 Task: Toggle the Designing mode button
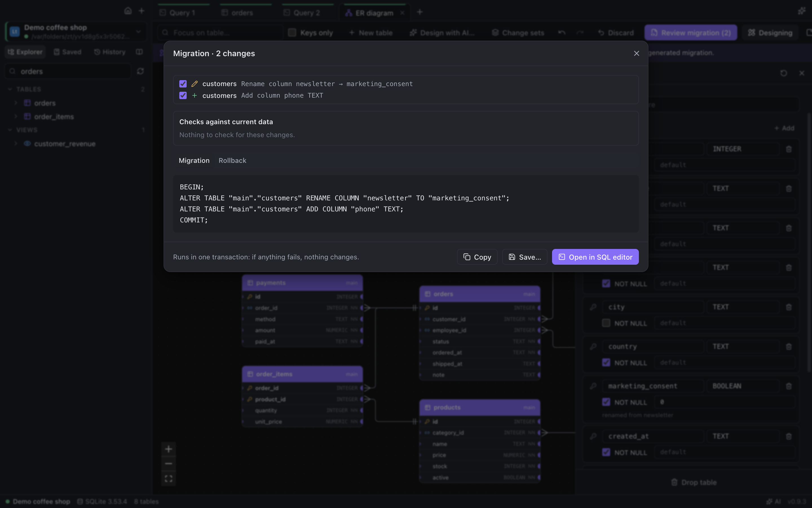point(770,32)
